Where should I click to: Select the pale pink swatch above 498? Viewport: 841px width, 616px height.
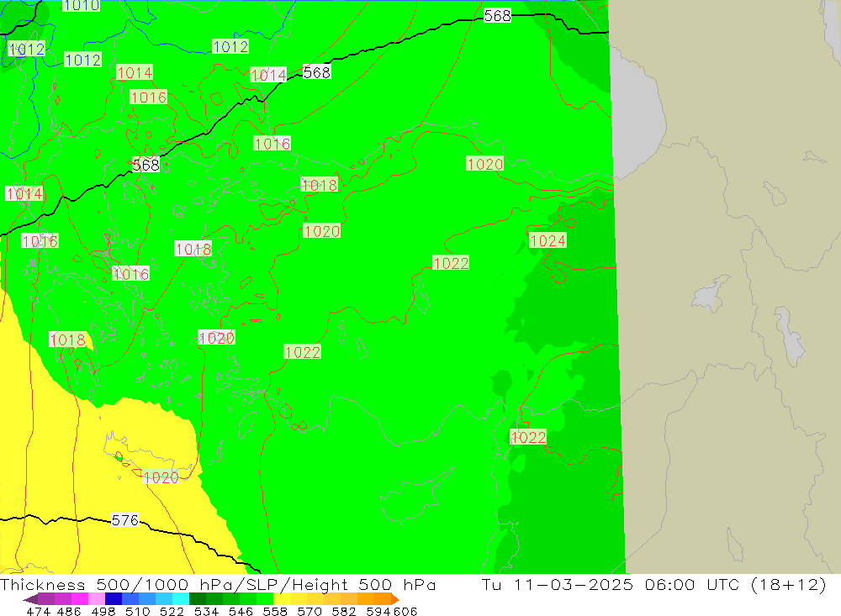(x=97, y=599)
